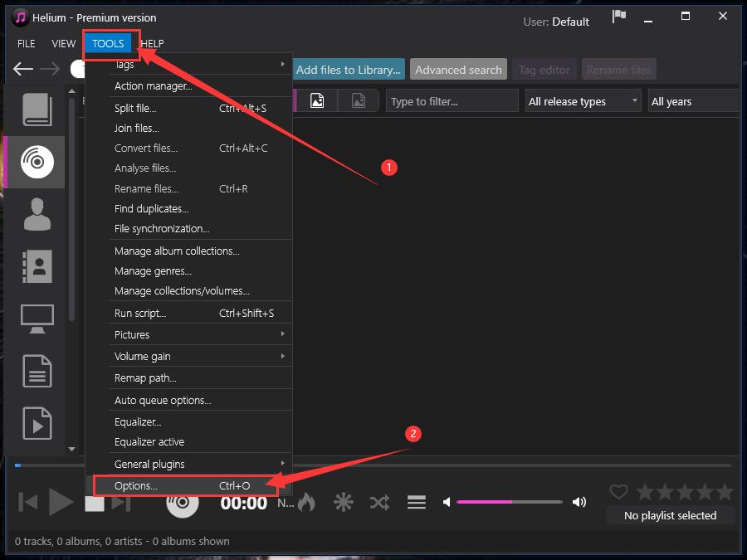Click the Advanced search button

coord(458,70)
